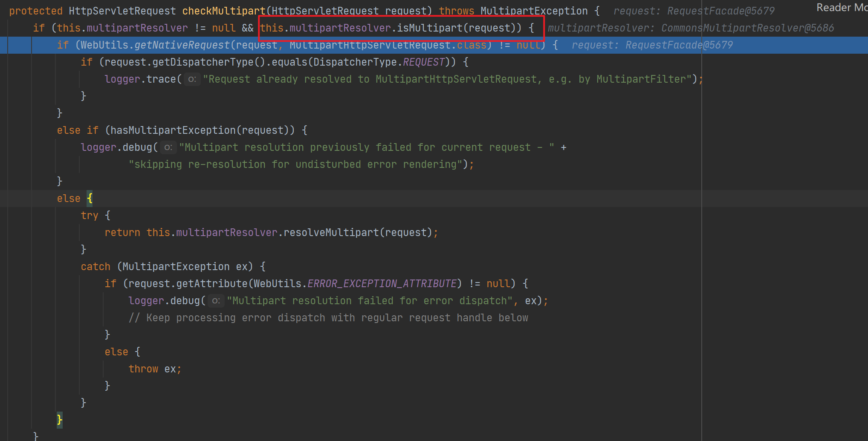Click the Reader Mode label at top right
The width and height of the screenshot is (868, 441).
841,8
